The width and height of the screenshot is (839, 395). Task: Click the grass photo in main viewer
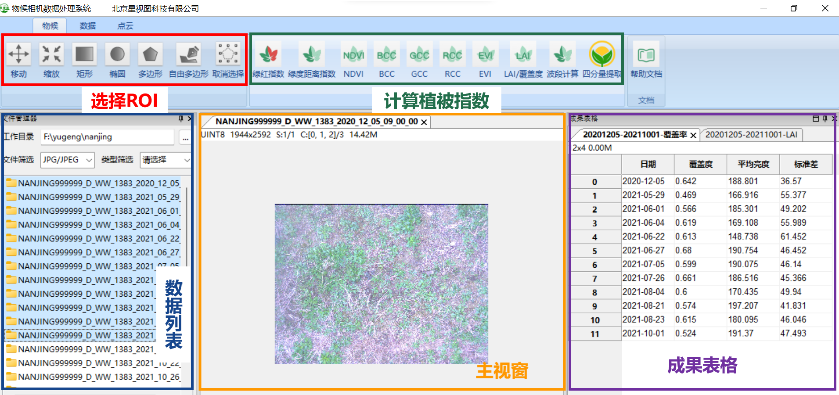point(381,284)
